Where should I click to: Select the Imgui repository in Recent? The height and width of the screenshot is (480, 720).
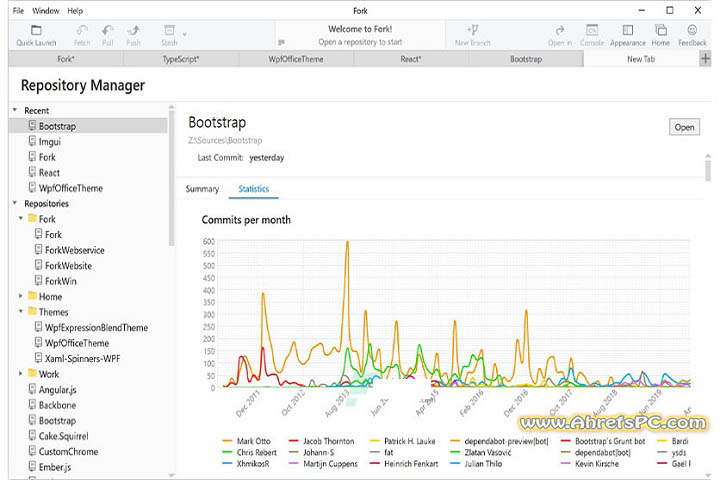click(50, 142)
